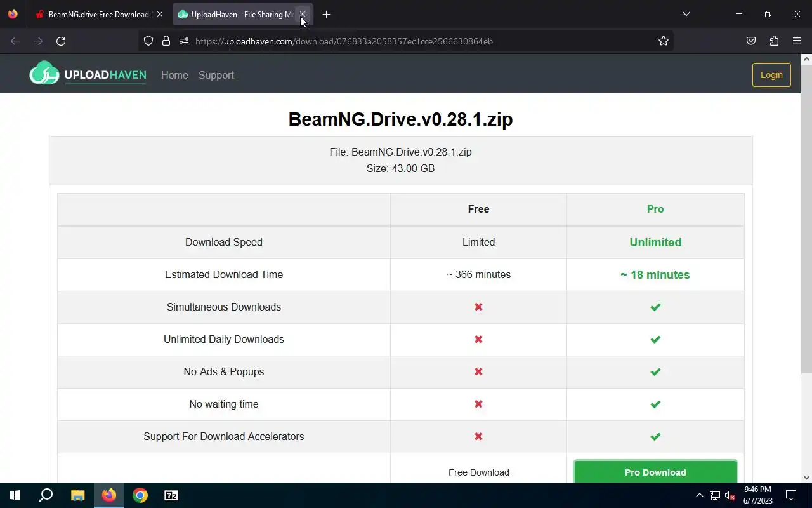Click green check for Unlimited Daily Downloads
Image resolution: width=812 pixels, height=508 pixels.
pyautogui.click(x=655, y=339)
